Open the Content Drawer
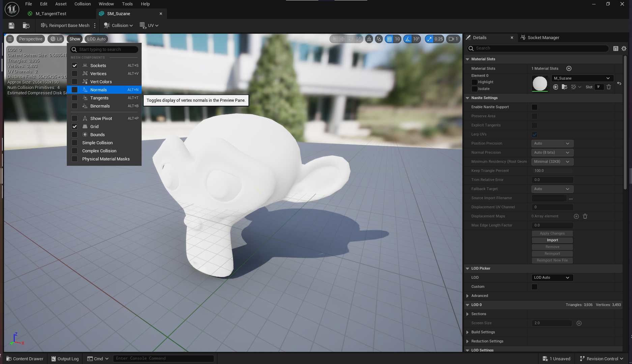Viewport: 632px width, 364px height. click(25, 359)
